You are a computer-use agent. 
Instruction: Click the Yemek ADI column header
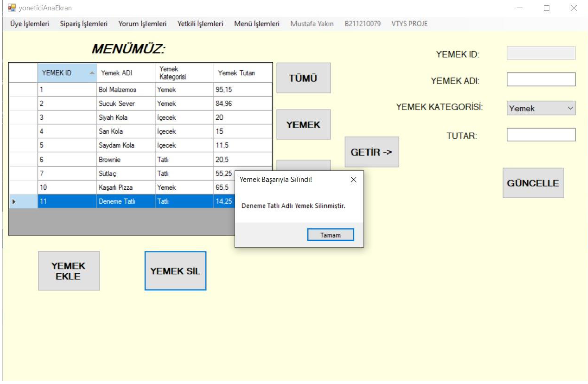pyautogui.click(x=126, y=73)
